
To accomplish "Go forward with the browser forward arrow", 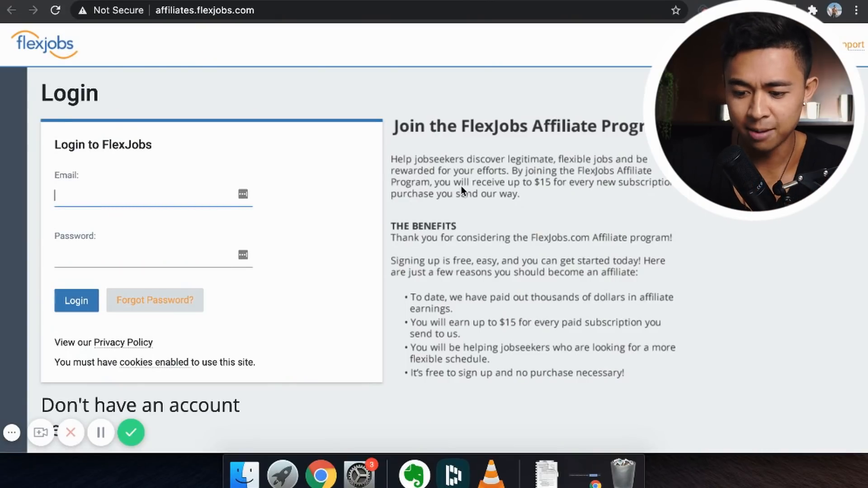I will [x=33, y=10].
